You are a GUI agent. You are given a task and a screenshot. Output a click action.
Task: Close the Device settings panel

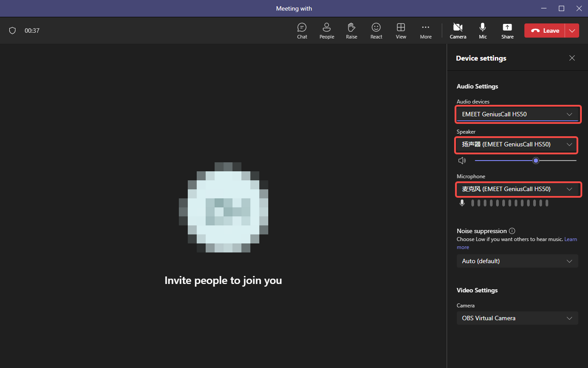pos(572,58)
